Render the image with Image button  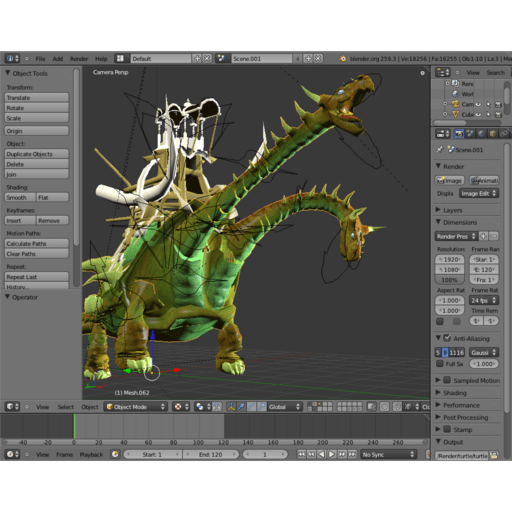[450, 180]
